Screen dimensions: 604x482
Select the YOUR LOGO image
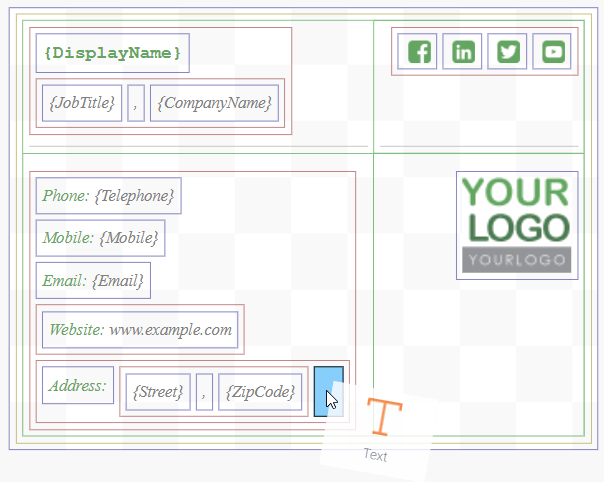[516, 225]
